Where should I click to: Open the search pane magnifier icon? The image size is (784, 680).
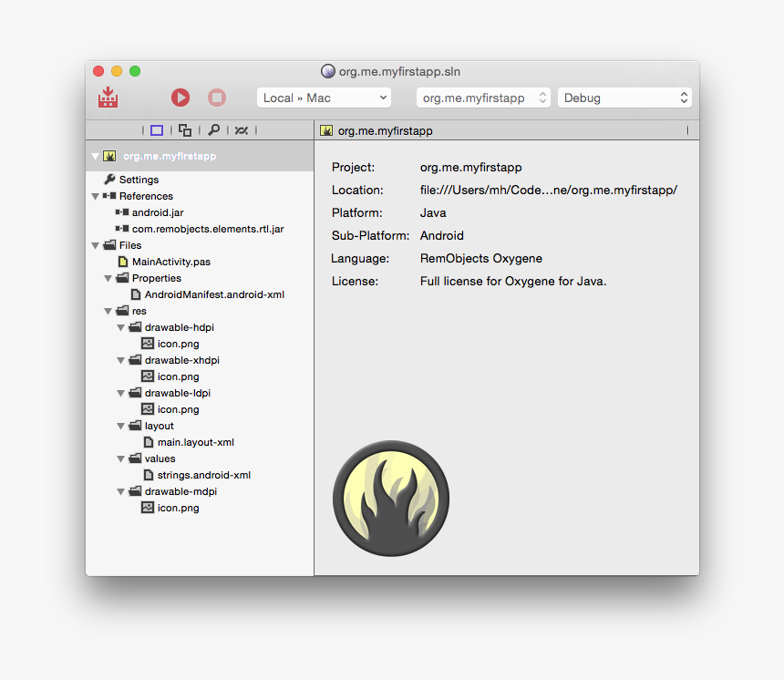point(213,130)
